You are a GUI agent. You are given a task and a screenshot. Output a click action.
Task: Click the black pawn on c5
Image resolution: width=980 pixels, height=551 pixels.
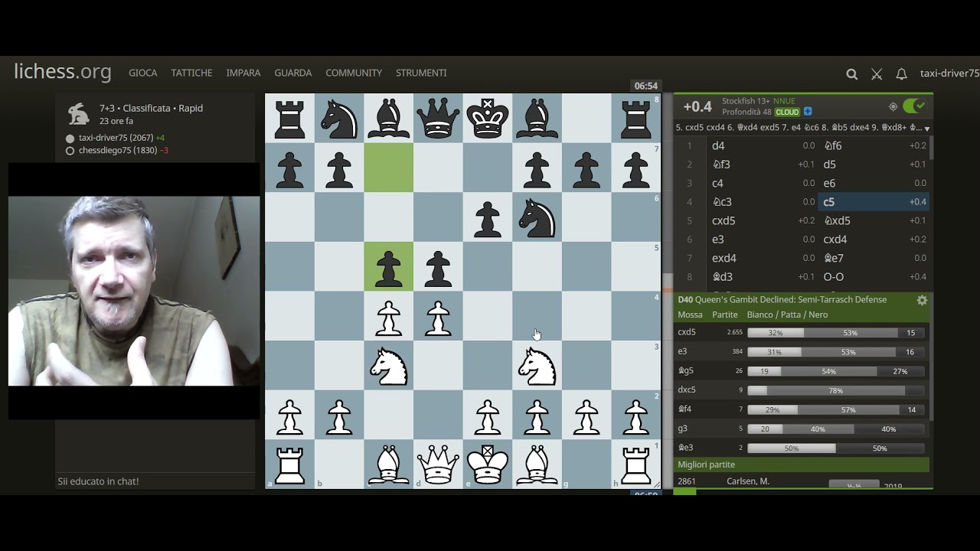388,266
